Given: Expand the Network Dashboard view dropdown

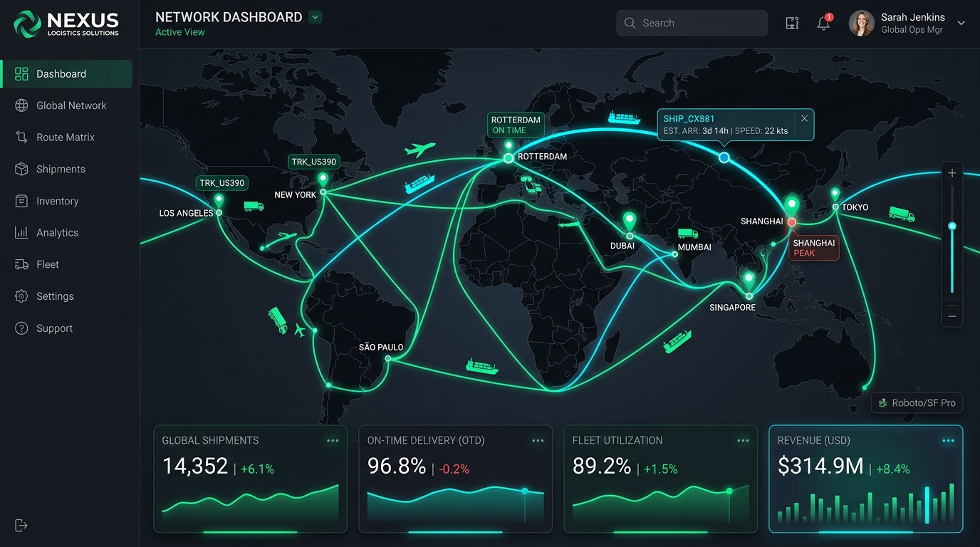Looking at the screenshot, I should coord(316,17).
